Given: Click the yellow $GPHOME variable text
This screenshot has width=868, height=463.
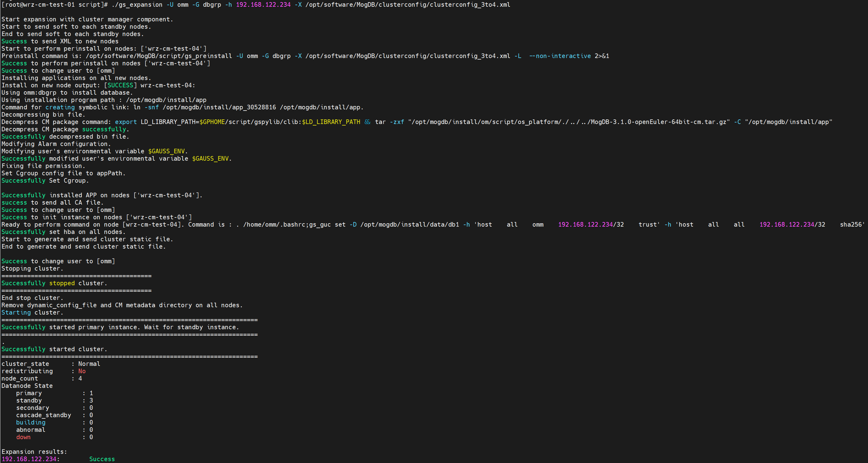Looking at the screenshot, I should [212, 122].
